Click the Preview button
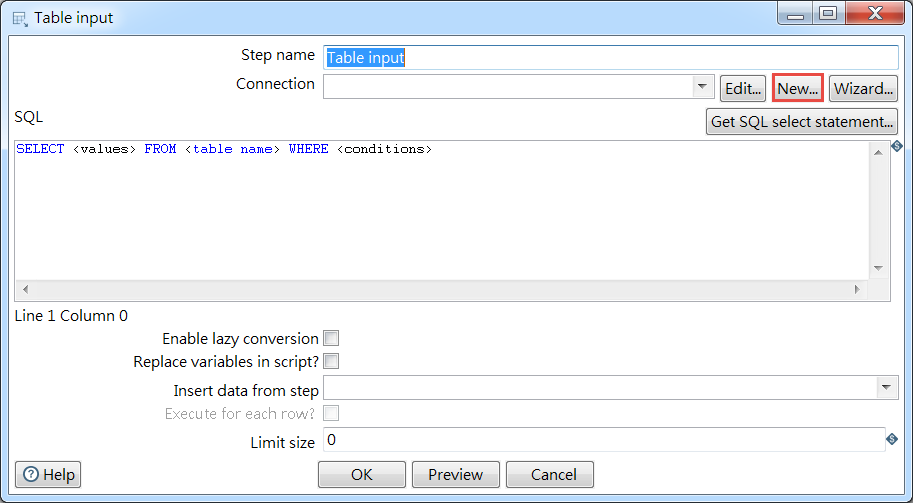This screenshot has width=913, height=503. point(455,474)
